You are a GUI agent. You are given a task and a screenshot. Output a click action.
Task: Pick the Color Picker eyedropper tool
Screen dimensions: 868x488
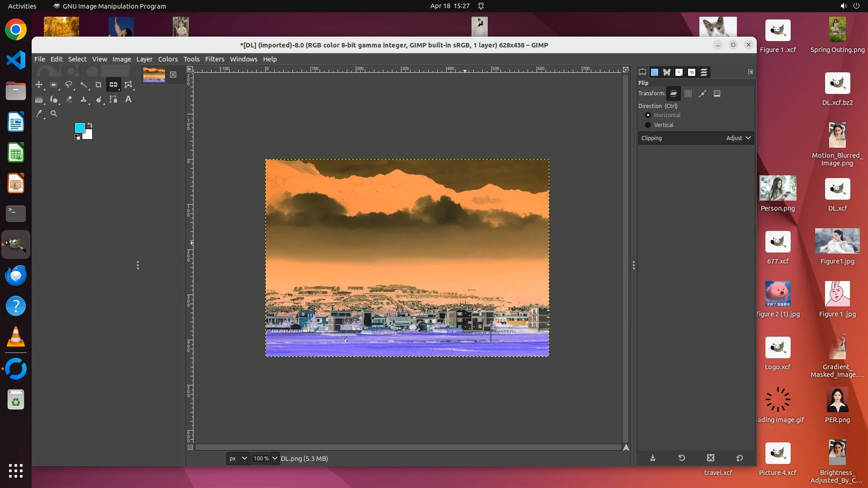coord(39,114)
